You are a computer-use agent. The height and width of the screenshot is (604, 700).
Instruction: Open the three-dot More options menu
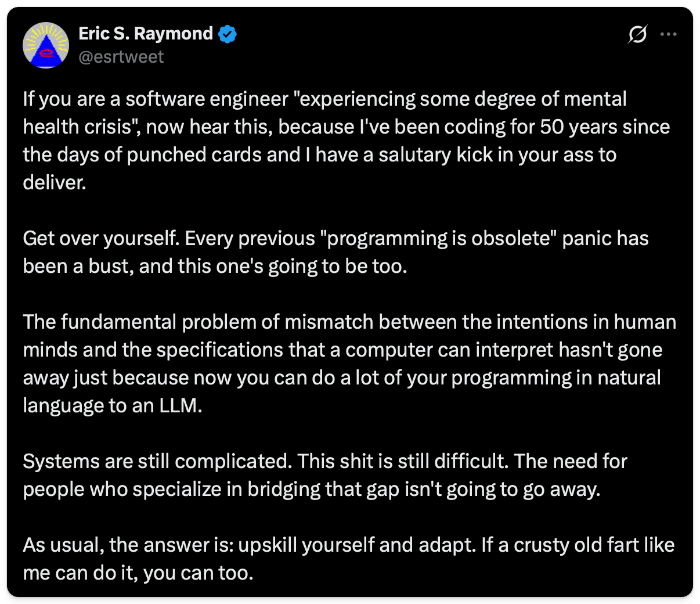coord(669,35)
